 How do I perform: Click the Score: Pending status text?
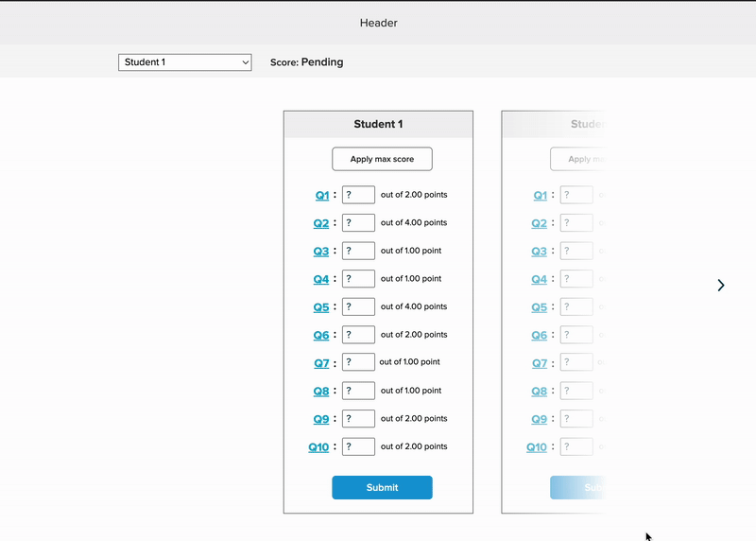click(x=306, y=62)
